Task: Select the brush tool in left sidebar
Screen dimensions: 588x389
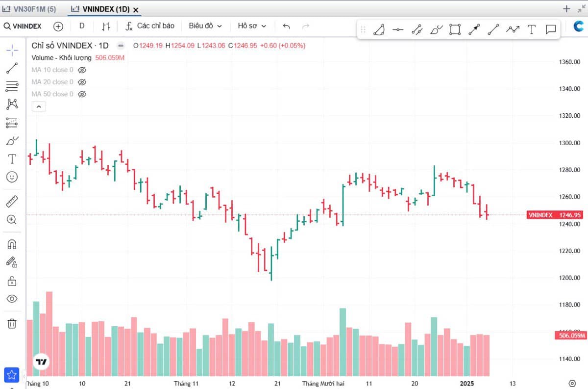Action: click(12, 141)
